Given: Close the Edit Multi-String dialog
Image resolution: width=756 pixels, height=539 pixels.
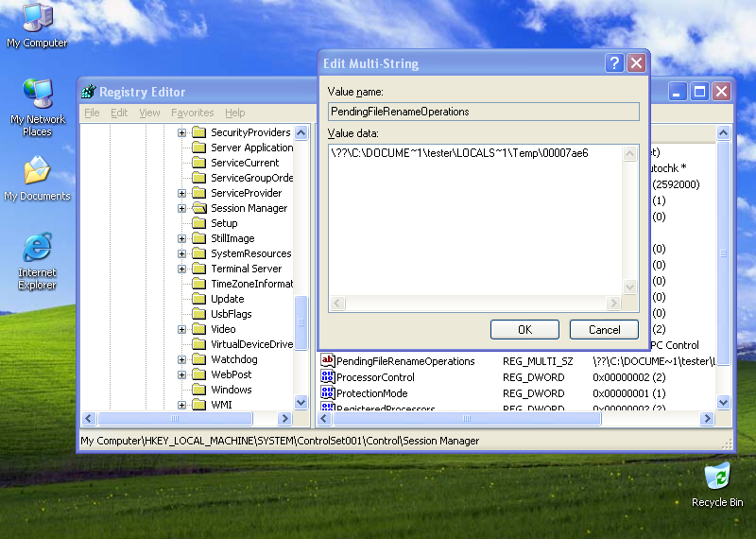Looking at the screenshot, I should tap(636, 63).
